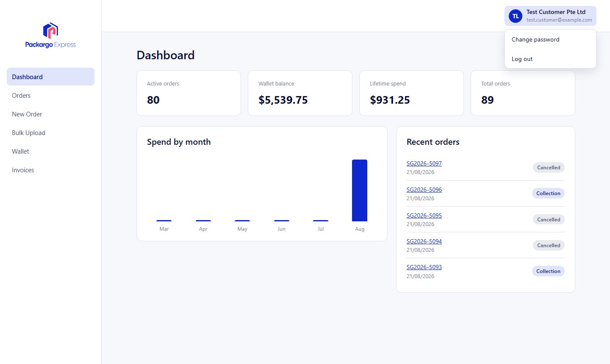The height and width of the screenshot is (364, 610).
Task: Click the Mar bar in the spend chart
Action: (x=164, y=221)
